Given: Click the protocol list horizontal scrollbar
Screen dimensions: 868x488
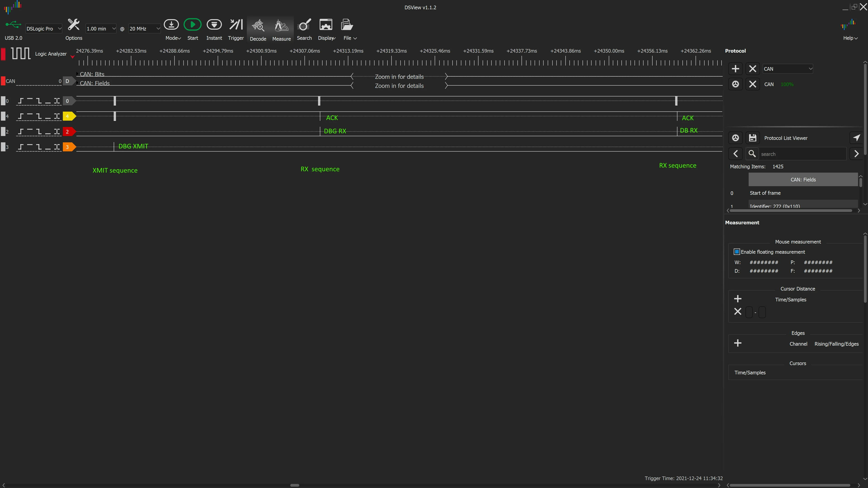Looking at the screenshot, I should click(x=790, y=211).
